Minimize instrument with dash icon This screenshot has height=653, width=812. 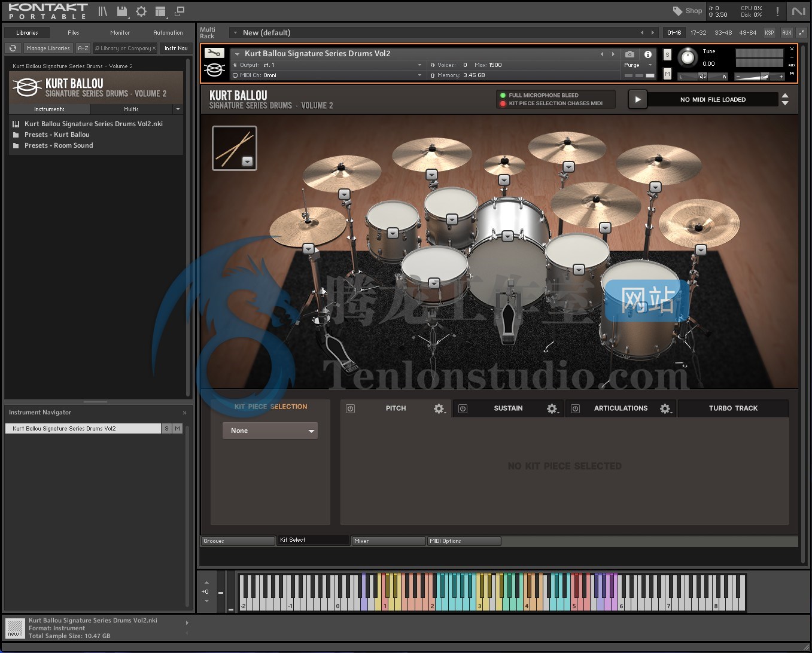(x=792, y=57)
